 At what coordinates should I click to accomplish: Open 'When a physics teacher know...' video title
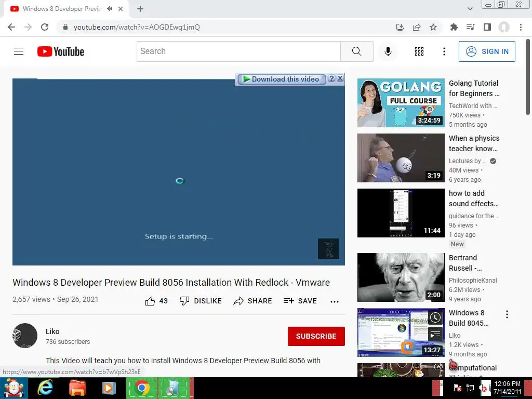click(474, 143)
